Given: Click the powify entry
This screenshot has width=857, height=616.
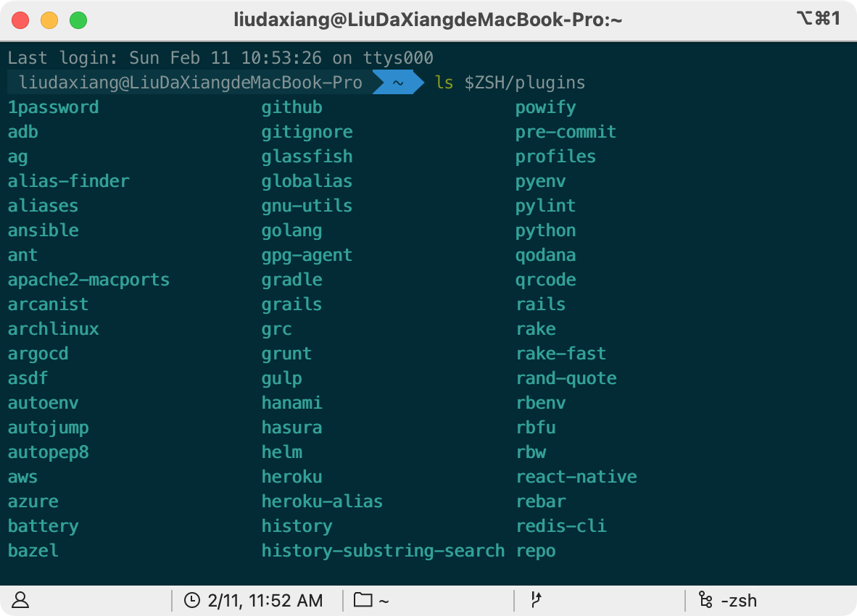Looking at the screenshot, I should 546,107.
